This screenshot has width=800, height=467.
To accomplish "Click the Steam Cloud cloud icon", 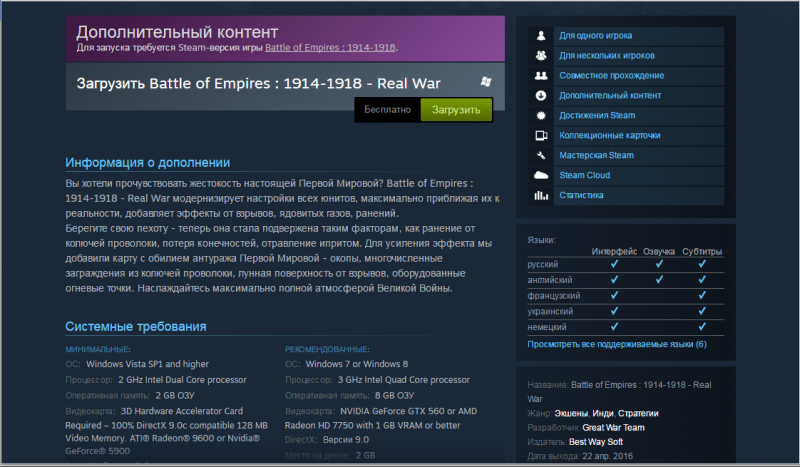I will tap(541, 175).
